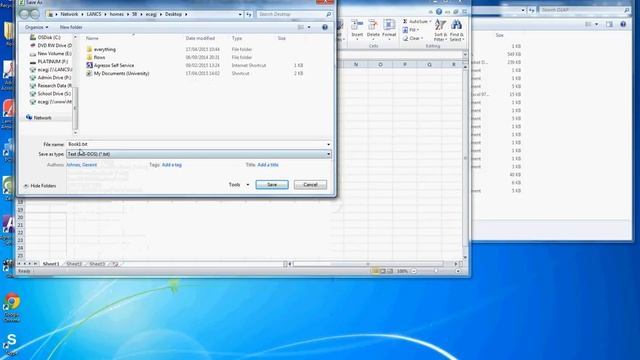Click the Save button in Save As dialog
This screenshot has height=360, width=640.
tap(272, 184)
